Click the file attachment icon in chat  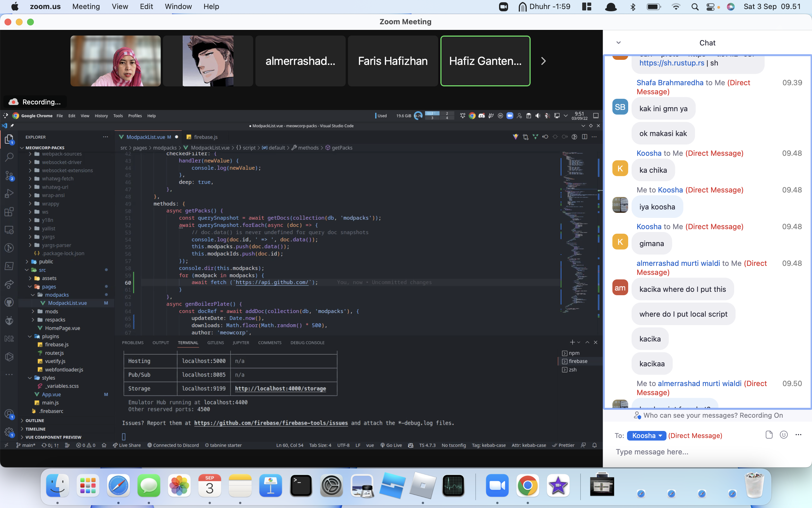point(769,435)
